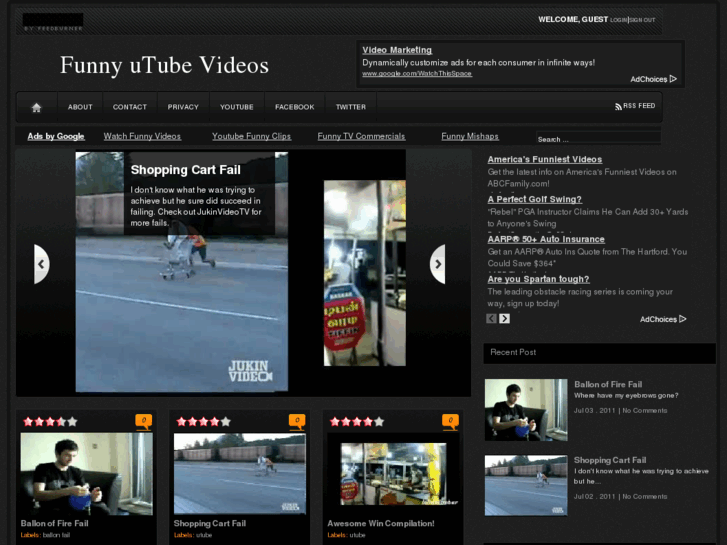Open the Twitter menu item
Image resolution: width=727 pixels, height=545 pixels.
tap(351, 107)
